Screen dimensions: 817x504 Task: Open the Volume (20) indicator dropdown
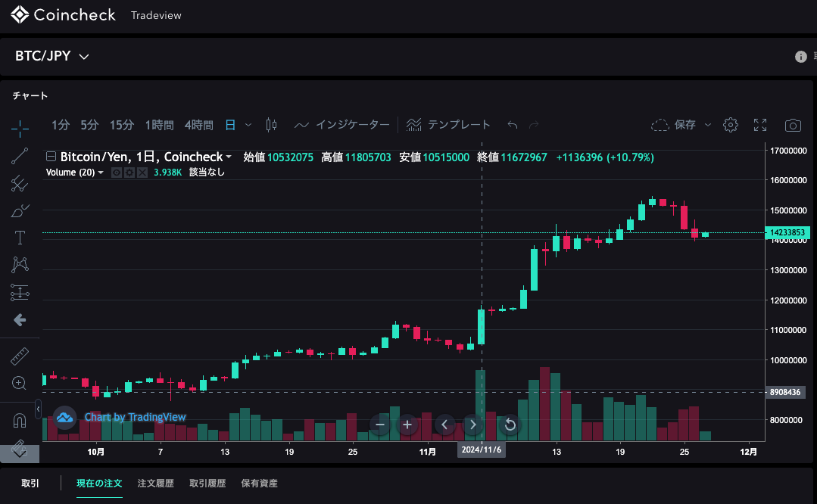101,173
